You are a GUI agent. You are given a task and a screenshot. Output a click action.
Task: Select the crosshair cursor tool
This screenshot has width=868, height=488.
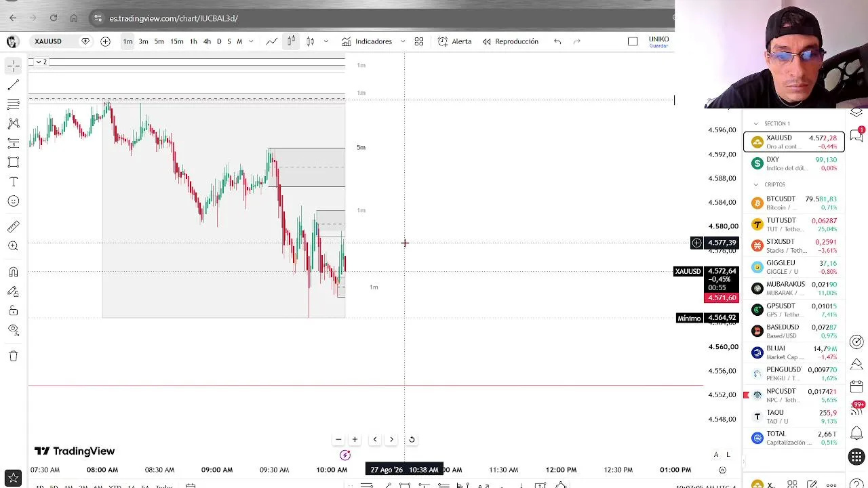[13, 66]
